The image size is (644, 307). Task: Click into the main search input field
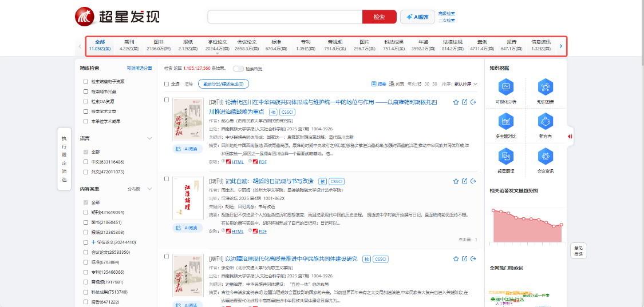[x=285, y=17]
